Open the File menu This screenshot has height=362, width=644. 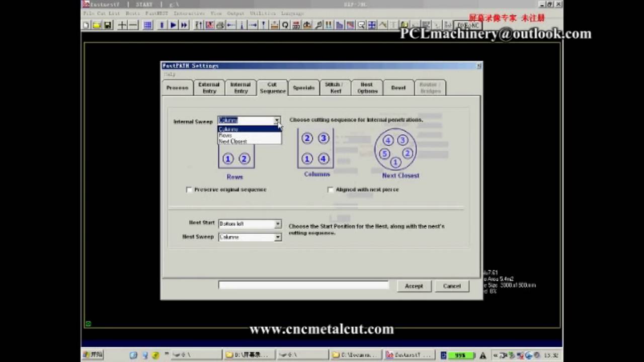click(x=89, y=13)
